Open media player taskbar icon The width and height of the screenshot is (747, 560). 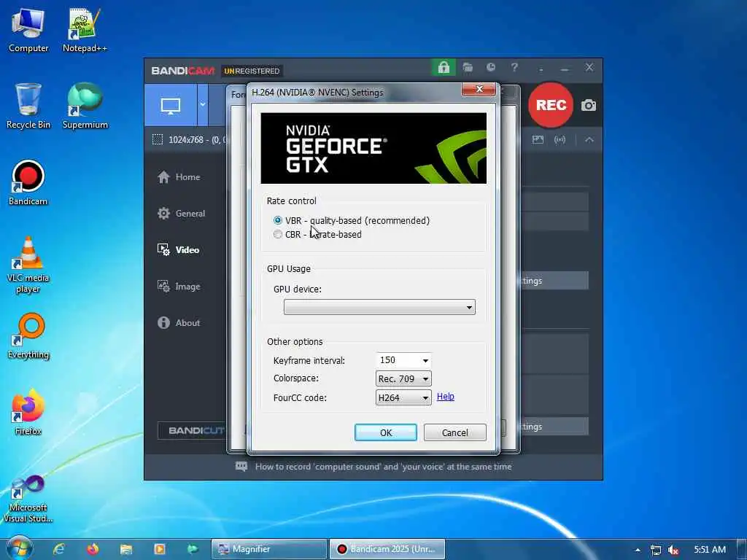(160, 549)
